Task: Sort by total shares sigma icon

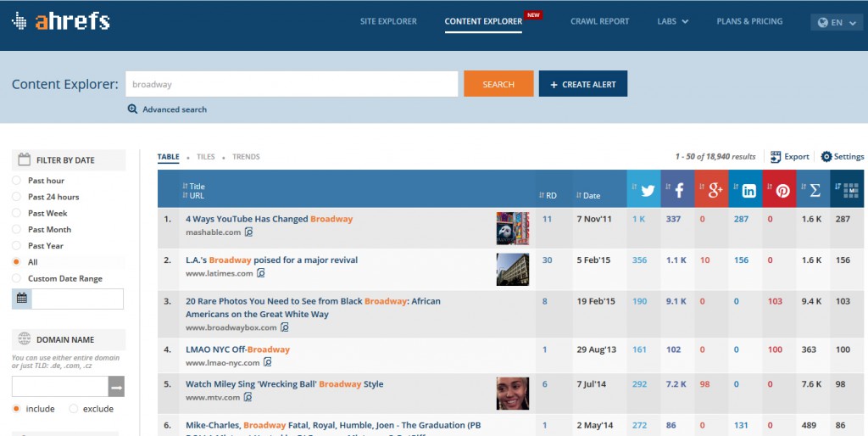Action: 815,191
